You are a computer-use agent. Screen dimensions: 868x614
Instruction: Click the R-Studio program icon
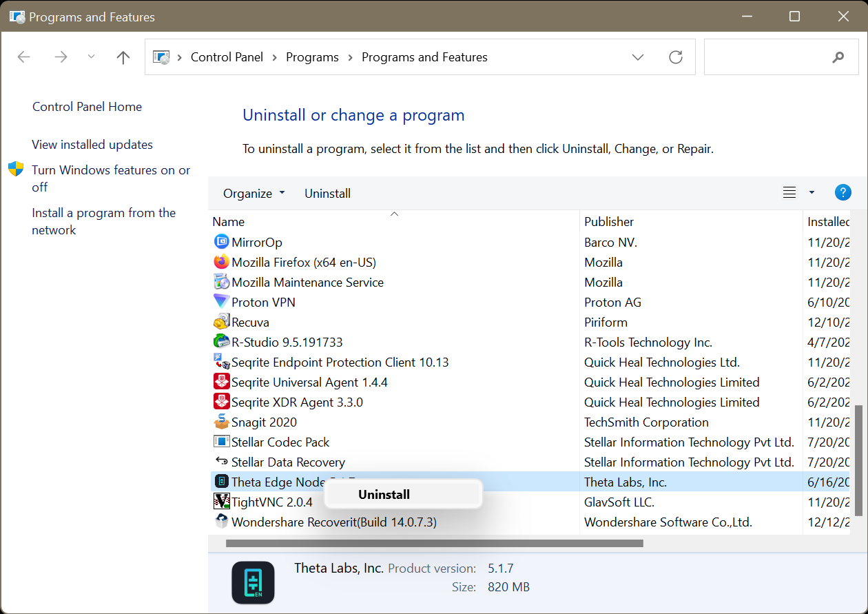pos(221,342)
